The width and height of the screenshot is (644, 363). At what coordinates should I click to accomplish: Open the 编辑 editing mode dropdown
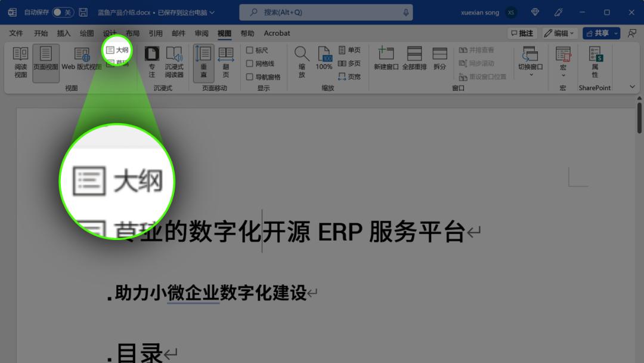(559, 33)
